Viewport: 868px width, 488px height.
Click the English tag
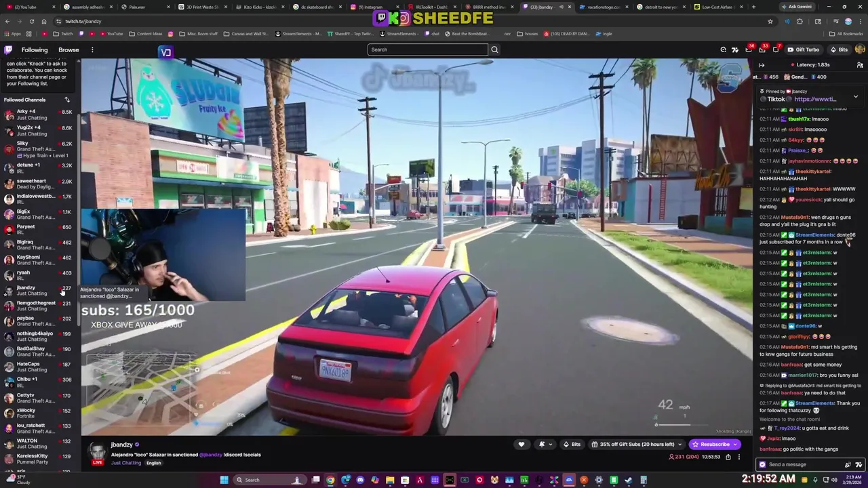(154, 463)
